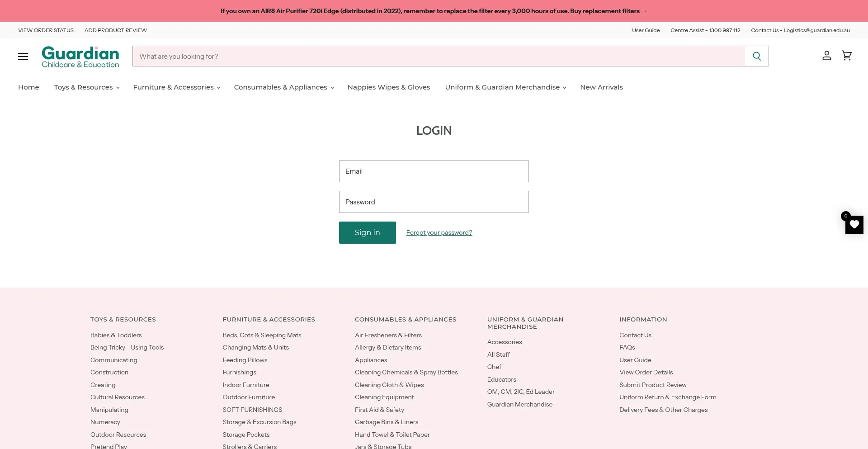Open the hamburger menu icon
This screenshot has width=868, height=449.
(23, 56)
